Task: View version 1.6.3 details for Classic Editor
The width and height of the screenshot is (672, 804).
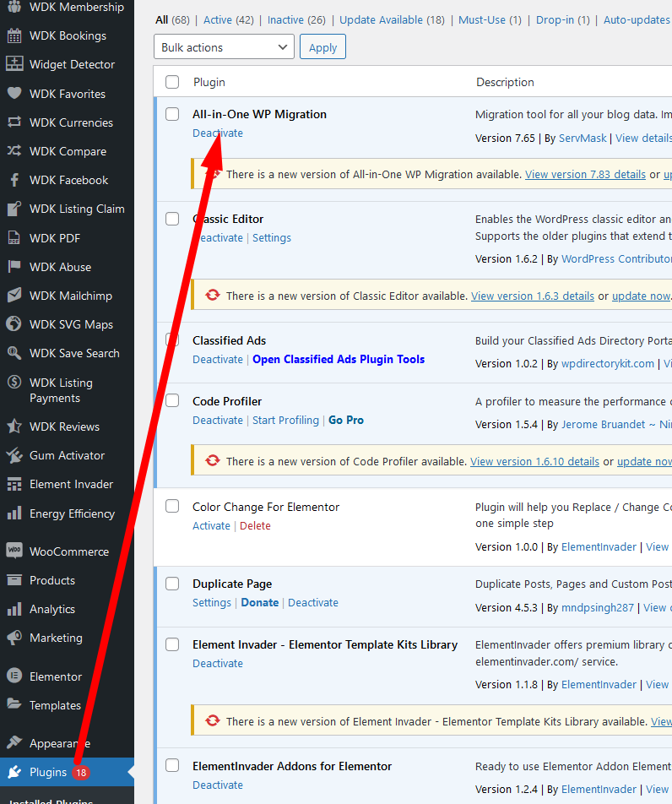Action: click(x=533, y=296)
